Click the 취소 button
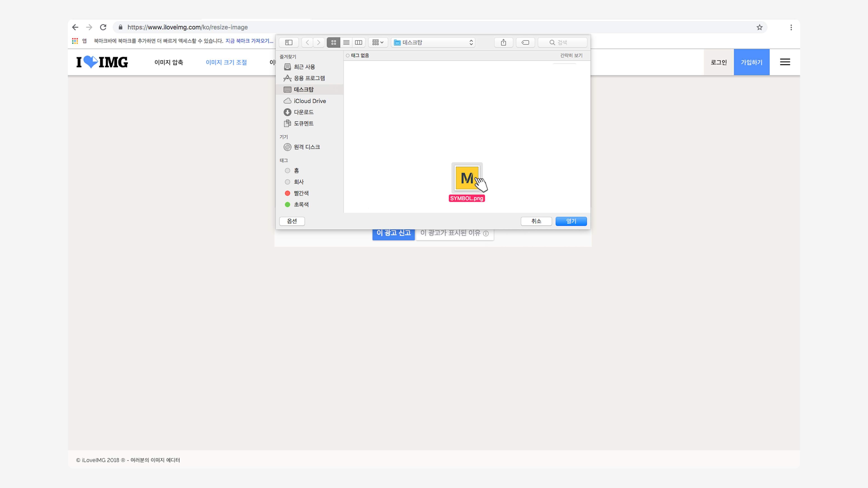Screen dimensions: 868x488 pyautogui.click(x=536, y=221)
